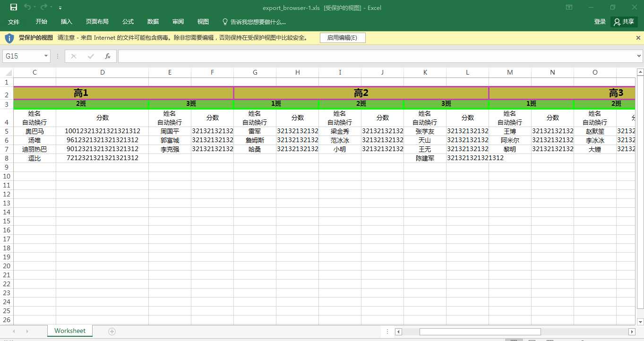Screen dimensions: 644x341
Task: Click score cell 10012321321321321312
Action: tap(102, 131)
